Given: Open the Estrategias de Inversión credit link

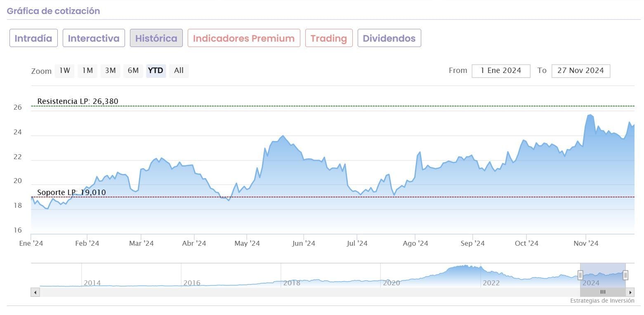Looking at the screenshot, I should [x=602, y=301].
